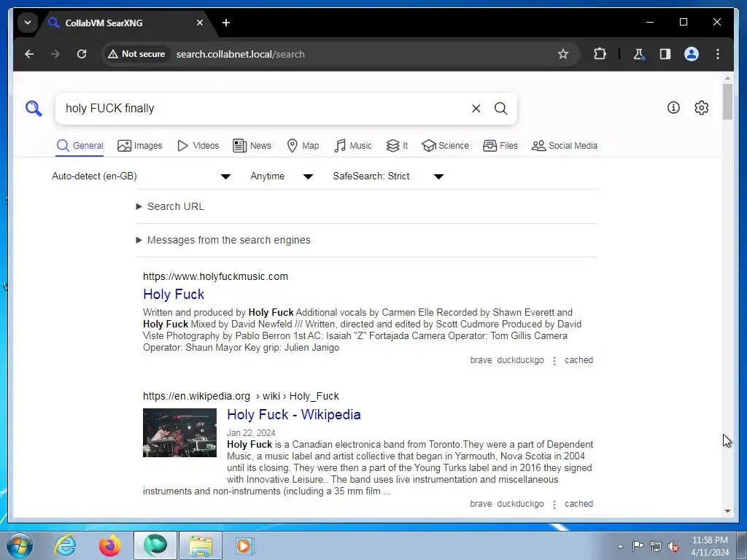
Task: Open cached copy of Wikipedia result
Action: click(x=578, y=504)
